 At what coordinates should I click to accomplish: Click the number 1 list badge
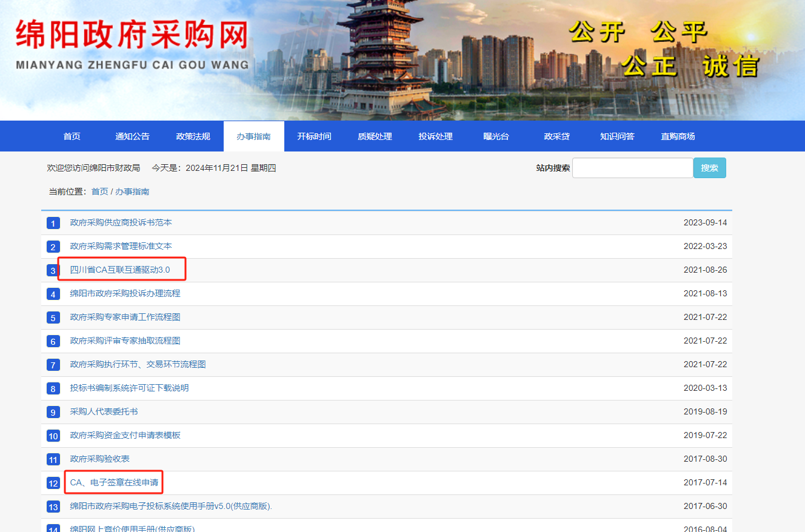pyautogui.click(x=53, y=224)
